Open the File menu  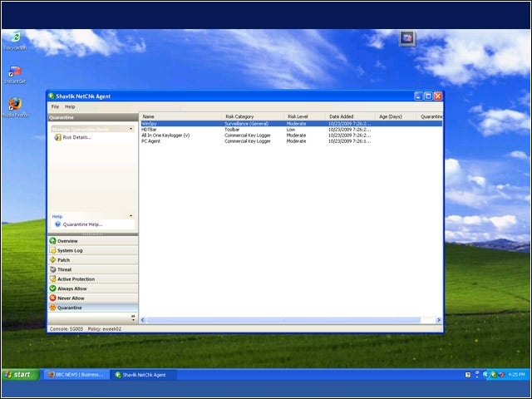(55, 106)
